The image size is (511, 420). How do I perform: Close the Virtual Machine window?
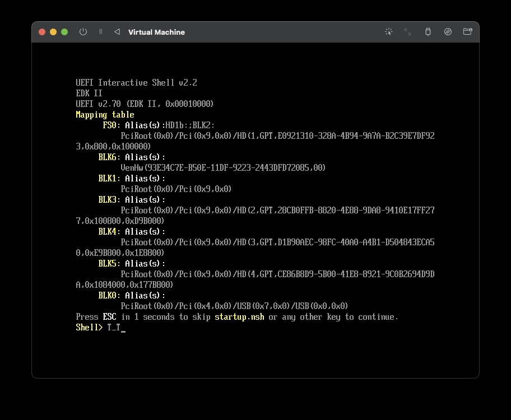42,32
